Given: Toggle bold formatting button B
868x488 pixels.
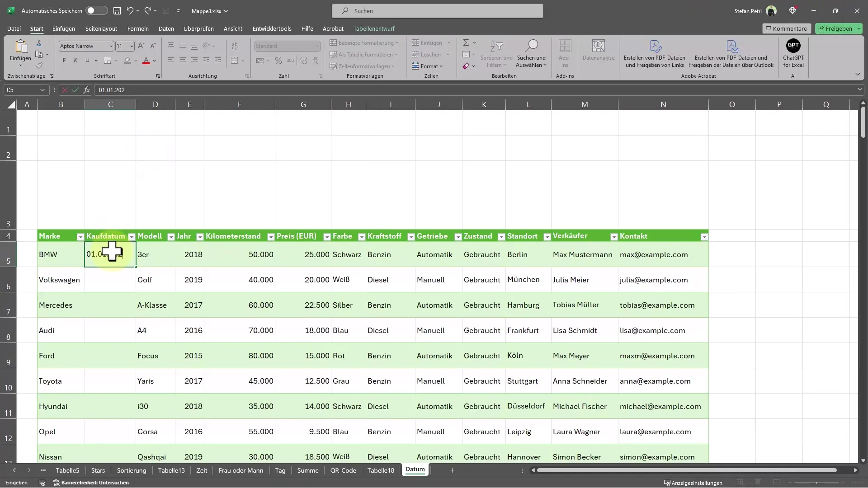Looking at the screenshot, I should tap(63, 60).
